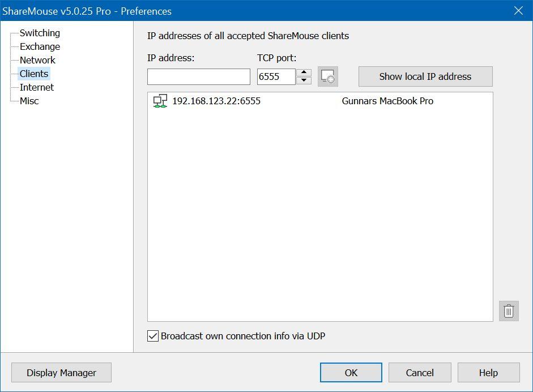Open the Network preferences page
The height and width of the screenshot is (392, 533).
coord(37,60)
